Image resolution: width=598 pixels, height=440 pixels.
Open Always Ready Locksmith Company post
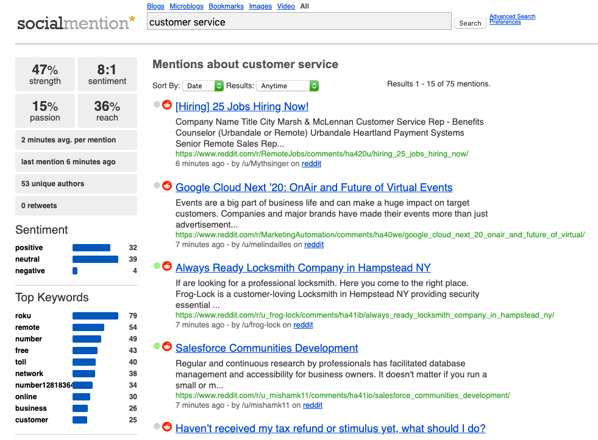[x=303, y=268]
